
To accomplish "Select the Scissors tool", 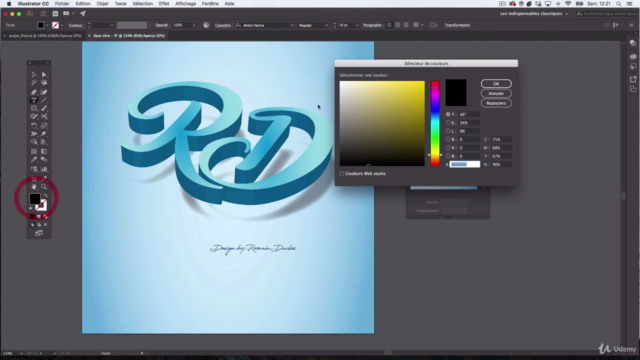I will pyautogui.click(x=44, y=117).
